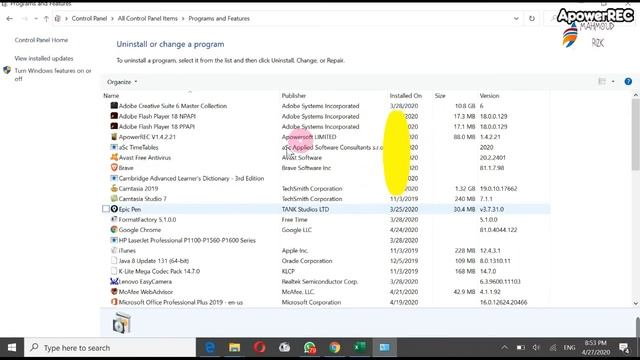Click the Epic Pen program icon
640x360 pixels.
114,209
